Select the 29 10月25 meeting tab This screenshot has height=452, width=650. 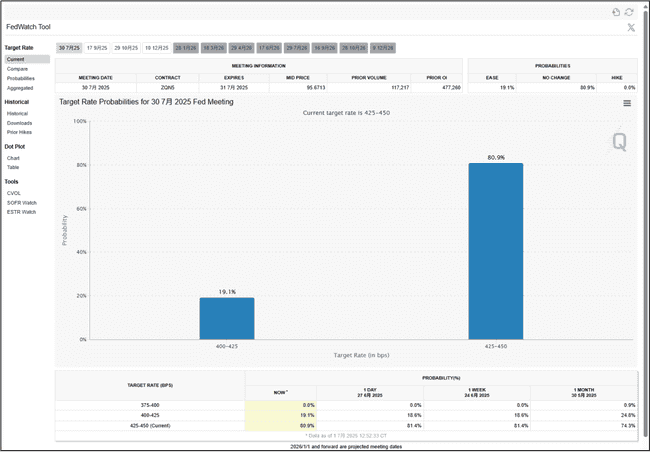[x=126, y=48]
